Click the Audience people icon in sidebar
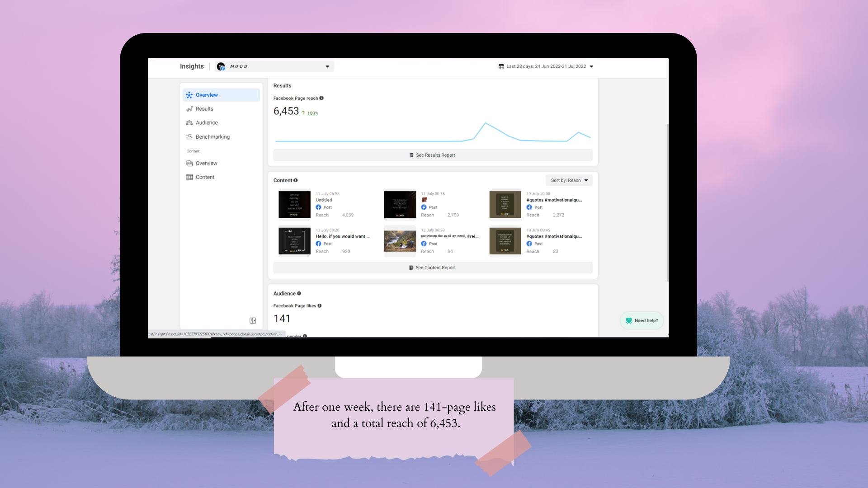Image resolution: width=868 pixels, height=488 pixels. [x=189, y=123]
